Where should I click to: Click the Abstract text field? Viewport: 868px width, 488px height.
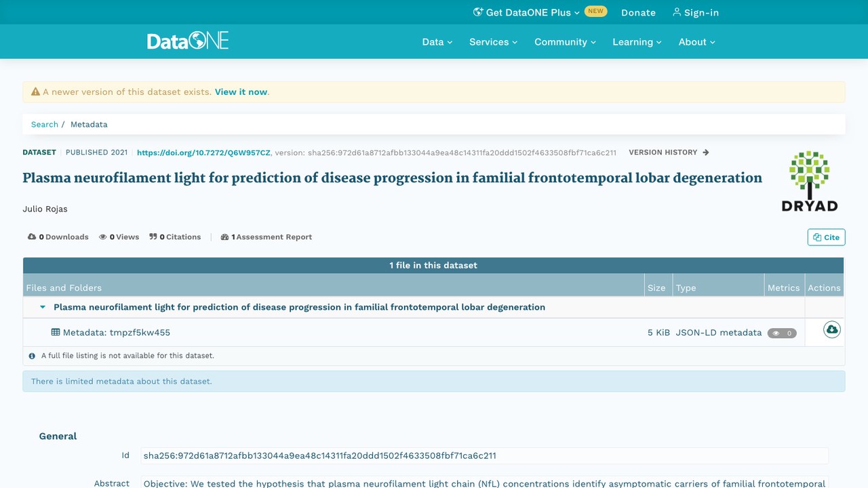(x=484, y=483)
